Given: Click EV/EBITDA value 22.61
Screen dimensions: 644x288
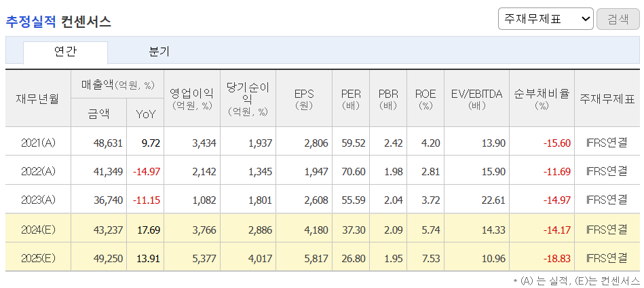Looking at the screenshot, I should (x=493, y=200).
